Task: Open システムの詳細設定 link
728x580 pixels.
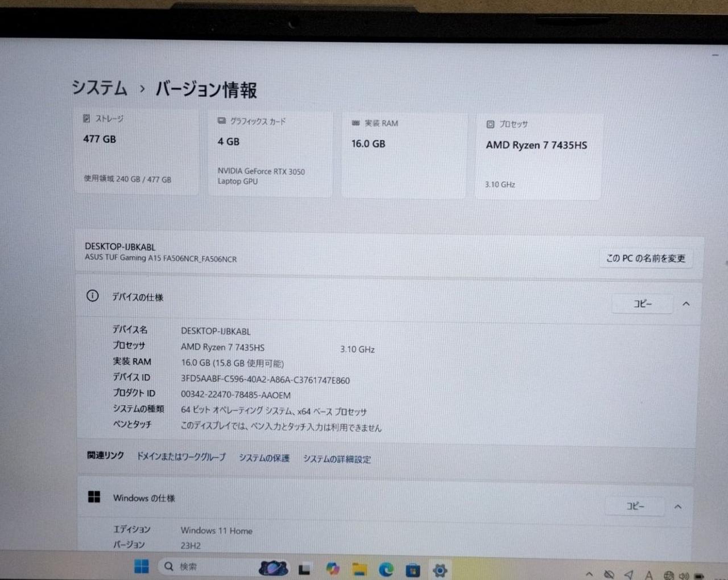Action: coord(337,459)
